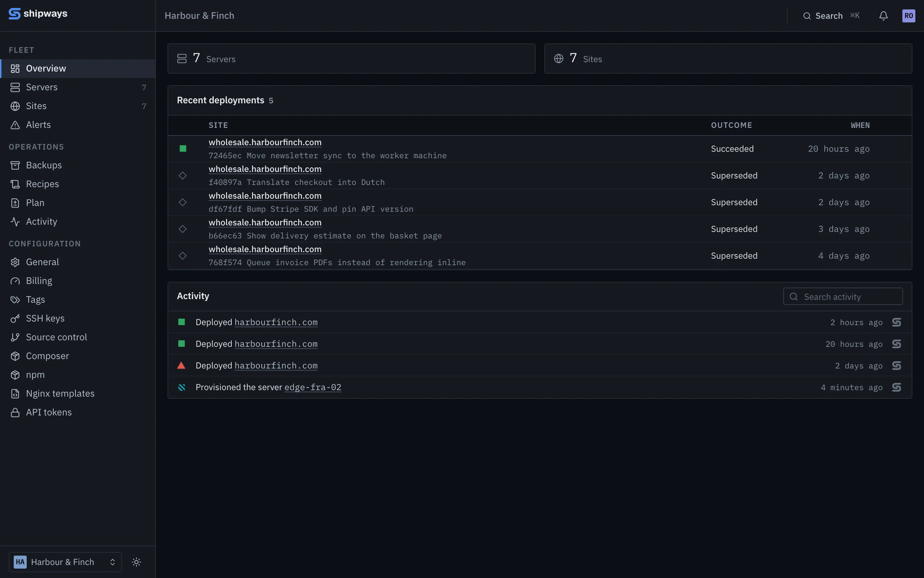924x578 pixels.
Task: Focus the Search activity field
Action: click(x=843, y=297)
